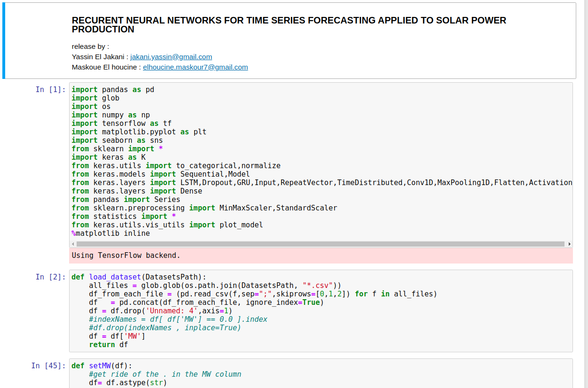Click the load_dataset function name

point(114,277)
